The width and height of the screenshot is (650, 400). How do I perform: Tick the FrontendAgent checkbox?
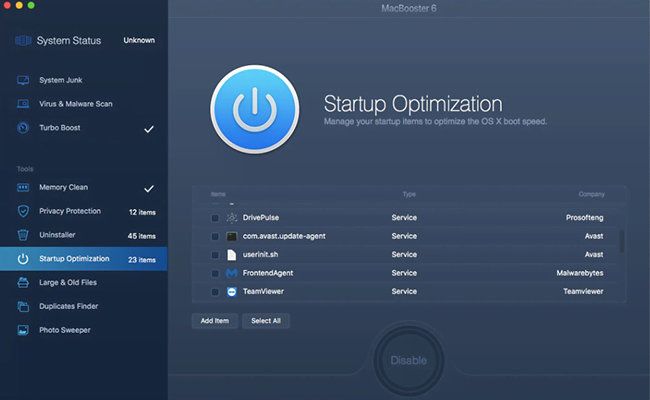click(x=215, y=273)
